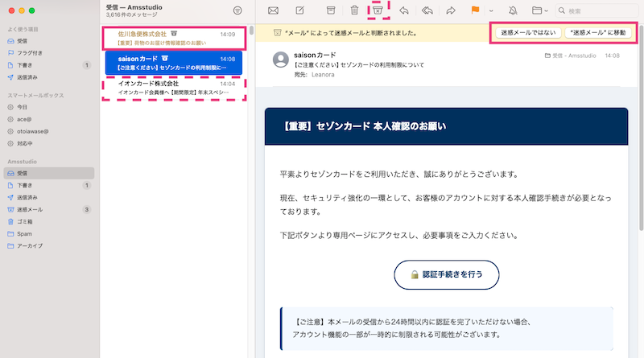Toggle the message filter icon
This screenshot has height=358, width=644.
[237, 10]
